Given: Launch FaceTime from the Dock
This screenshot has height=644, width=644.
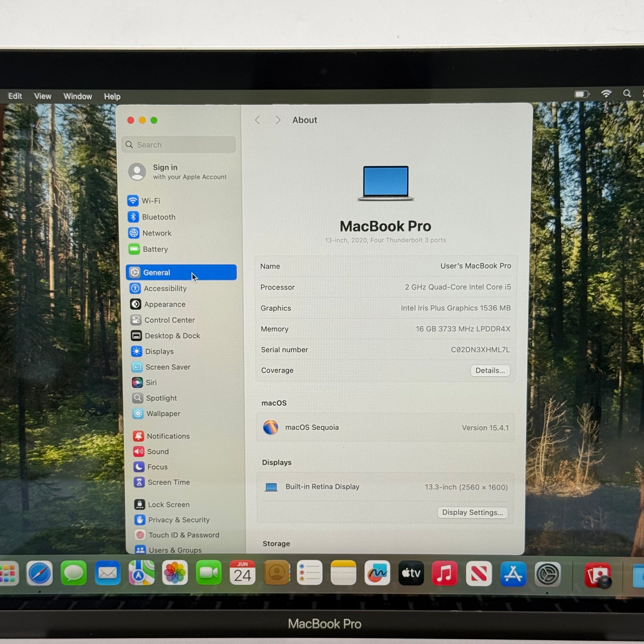Looking at the screenshot, I should click(209, 573).
